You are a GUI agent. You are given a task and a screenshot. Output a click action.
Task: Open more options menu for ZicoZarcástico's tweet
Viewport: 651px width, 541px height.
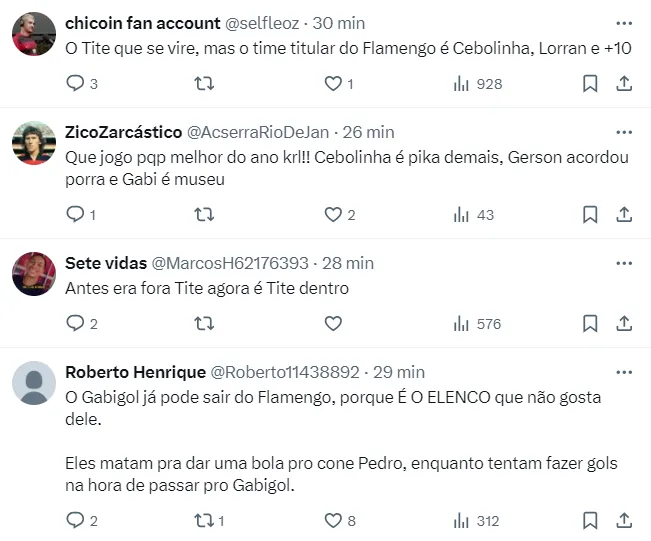(624, 132)
